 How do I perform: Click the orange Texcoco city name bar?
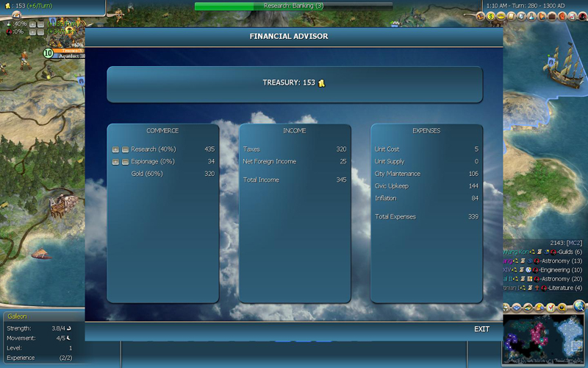[68, 50]
